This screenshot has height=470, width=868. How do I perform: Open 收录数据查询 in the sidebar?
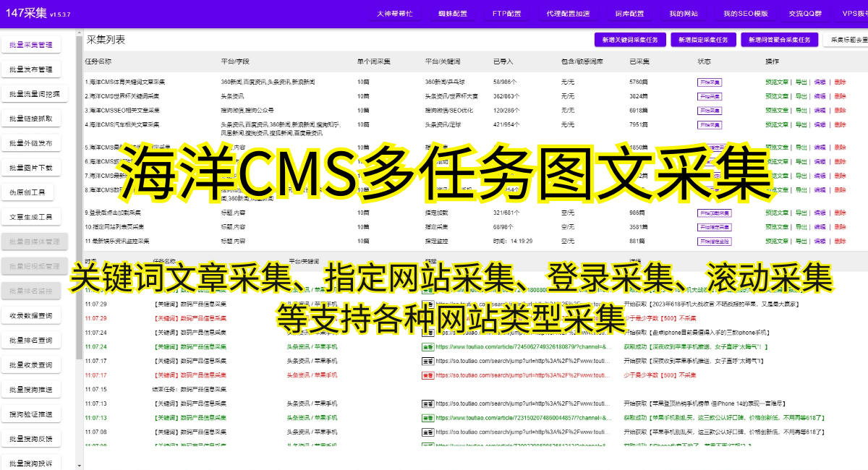pyautogui.click(x=31, y=315)
